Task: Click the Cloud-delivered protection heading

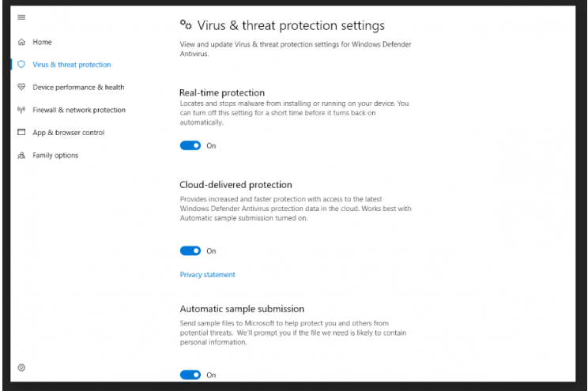Action: tap(236, 185)
